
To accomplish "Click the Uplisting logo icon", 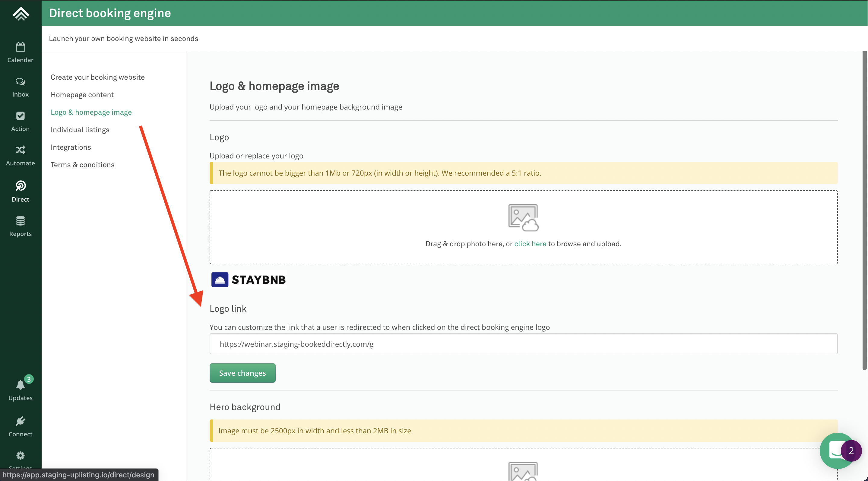I will (21, 14).
